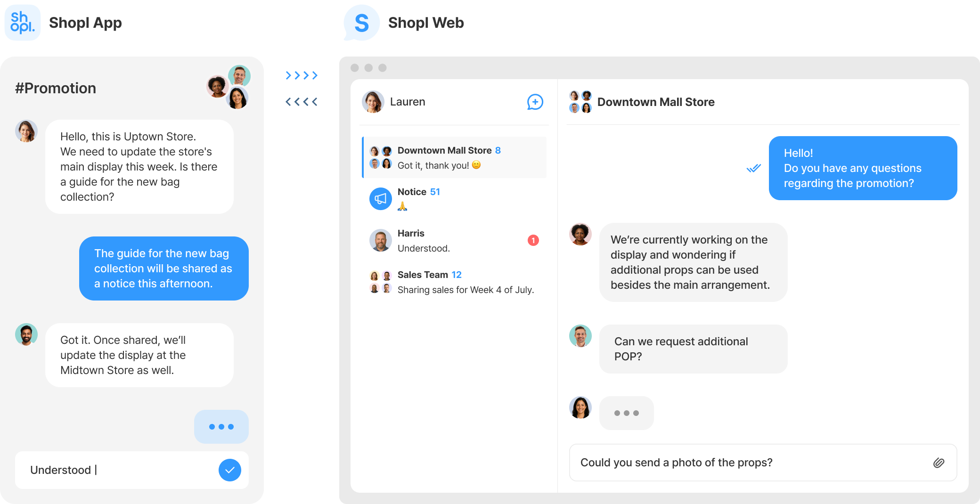980x504 pixels.
Task: Open Downtown Mall Store conversation in list
Action: coord(454,157)
